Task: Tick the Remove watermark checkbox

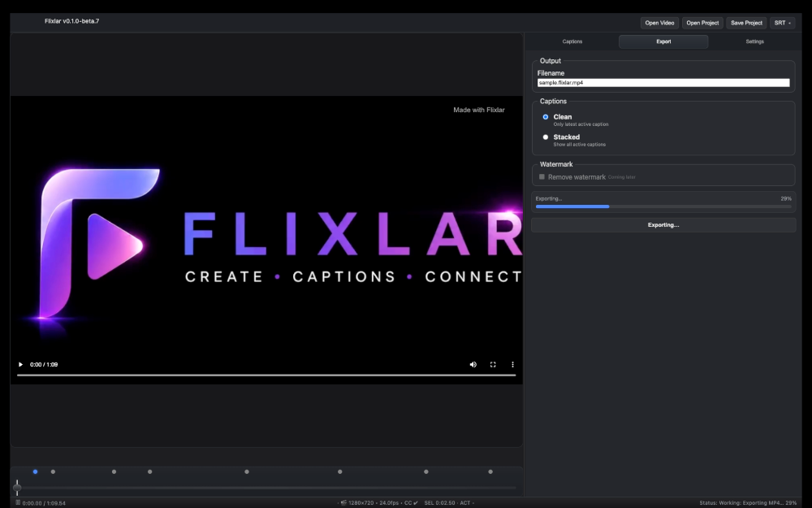Action: [x=542, y=176]
